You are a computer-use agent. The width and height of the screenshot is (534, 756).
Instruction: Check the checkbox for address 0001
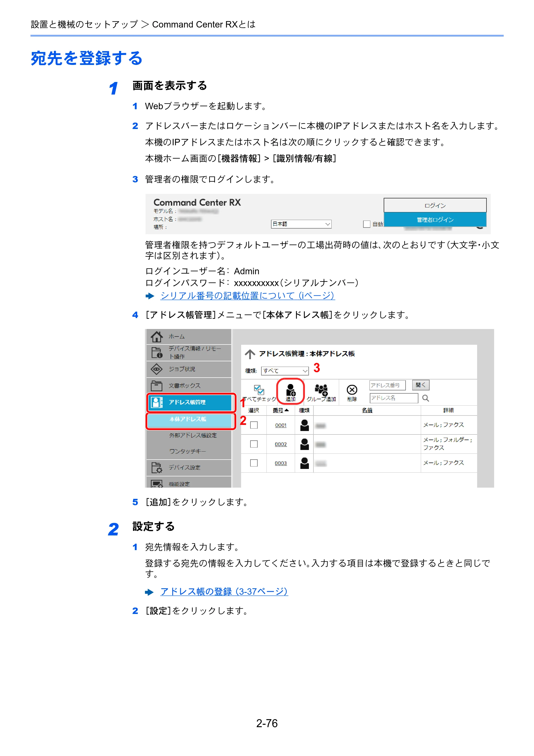[x=254, y=425]
